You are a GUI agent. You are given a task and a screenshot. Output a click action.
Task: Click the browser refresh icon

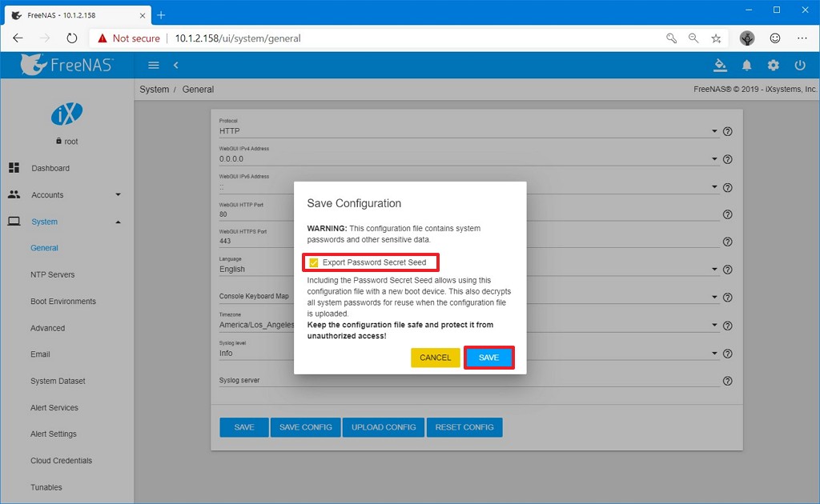(71, 38)
